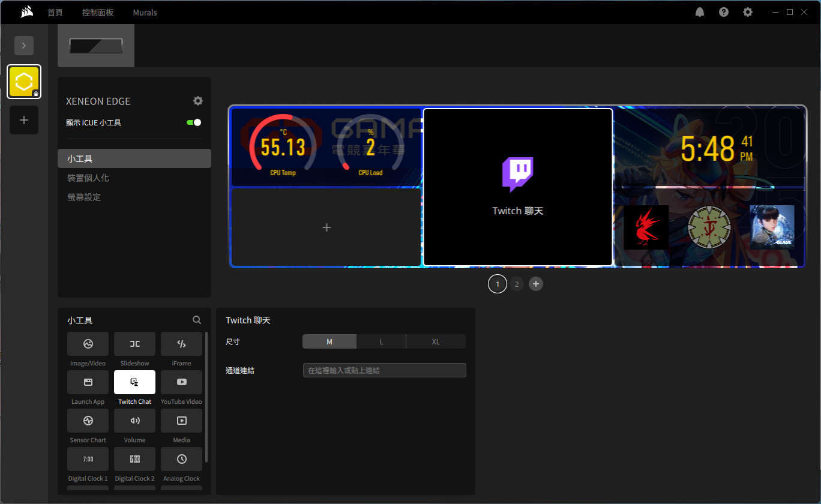
Task: Click the 通道連結 link input field
Action: click(385, 370)
